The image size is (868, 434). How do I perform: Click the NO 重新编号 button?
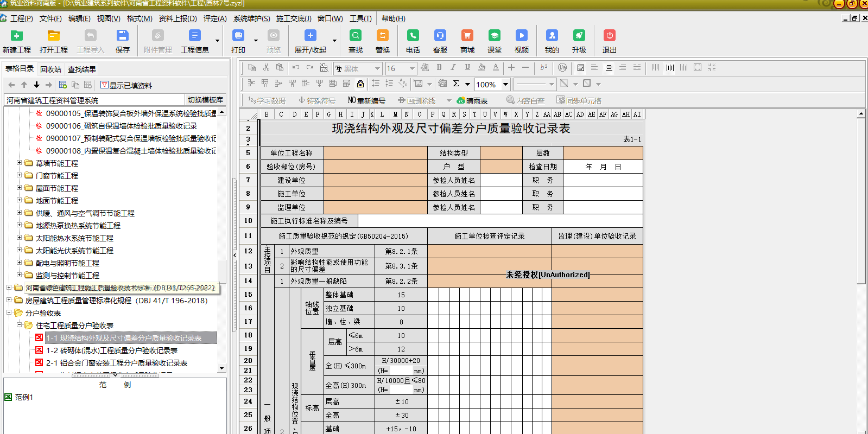click(366, 100)
